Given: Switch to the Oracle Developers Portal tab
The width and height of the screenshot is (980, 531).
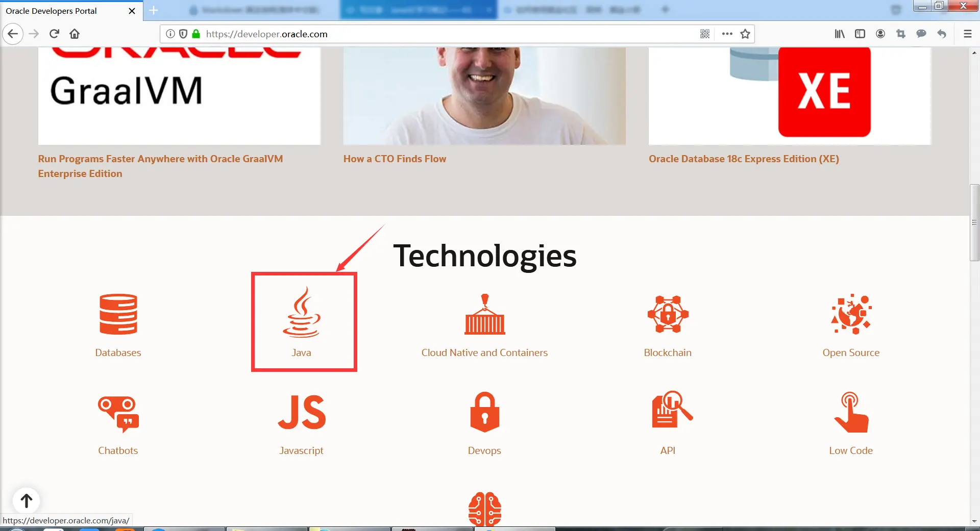Looking at the screenshot, I should (71, 11).
